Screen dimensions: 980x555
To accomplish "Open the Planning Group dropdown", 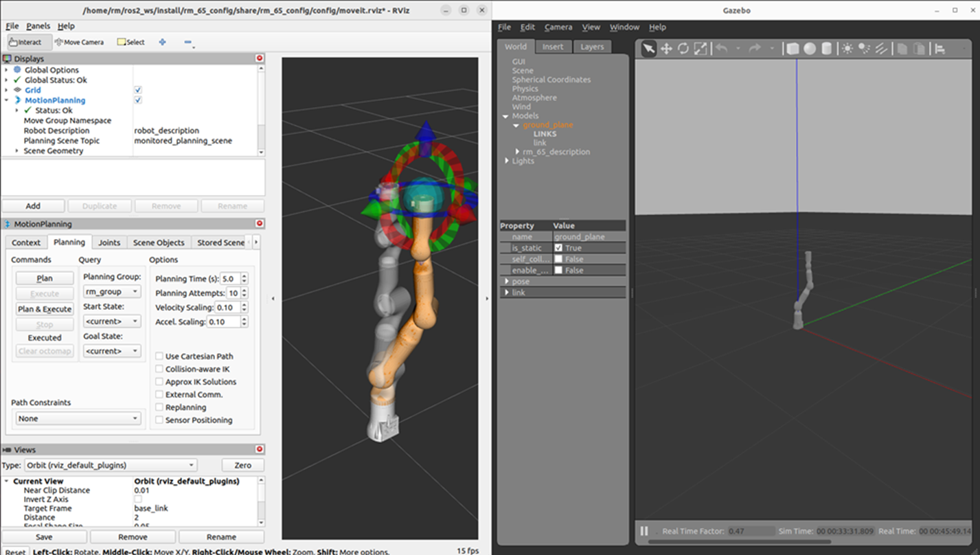I will [111, 291].
